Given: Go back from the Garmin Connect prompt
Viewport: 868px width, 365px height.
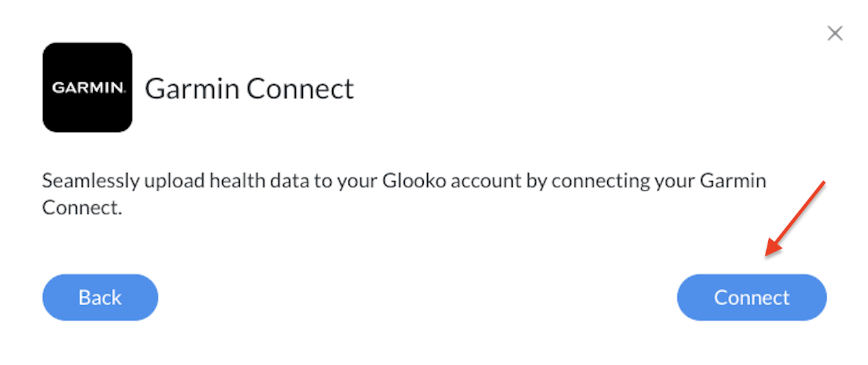Looking at the screenshot, I should (x=100, y=297).
